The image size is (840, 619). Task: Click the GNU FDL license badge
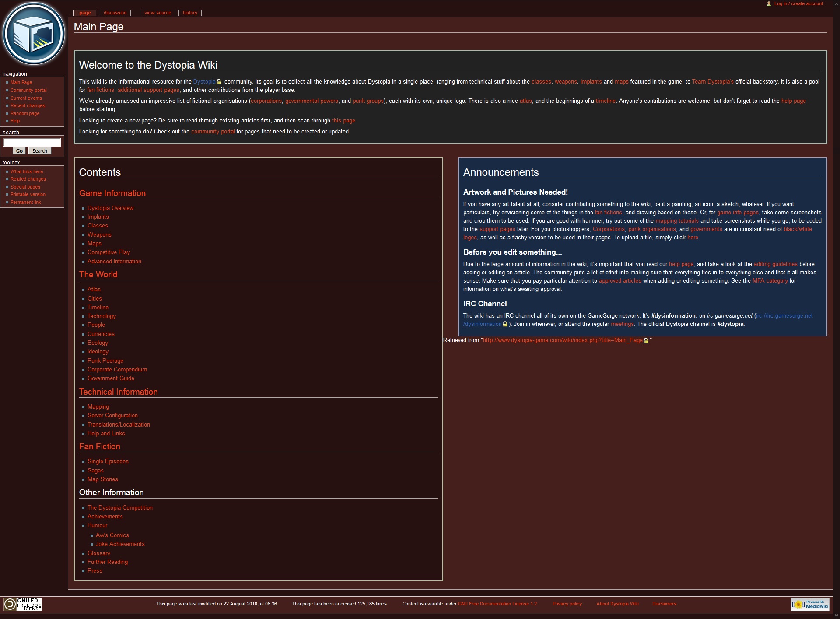coord(23,604)
